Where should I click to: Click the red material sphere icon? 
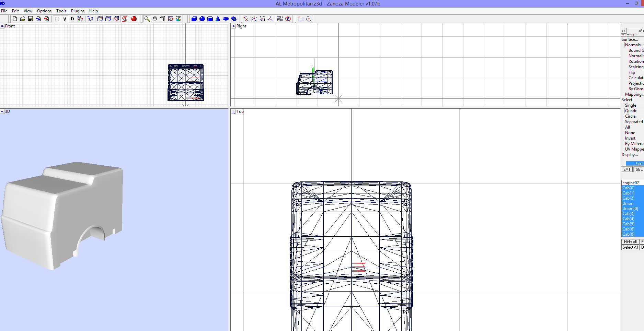(134, 19)
